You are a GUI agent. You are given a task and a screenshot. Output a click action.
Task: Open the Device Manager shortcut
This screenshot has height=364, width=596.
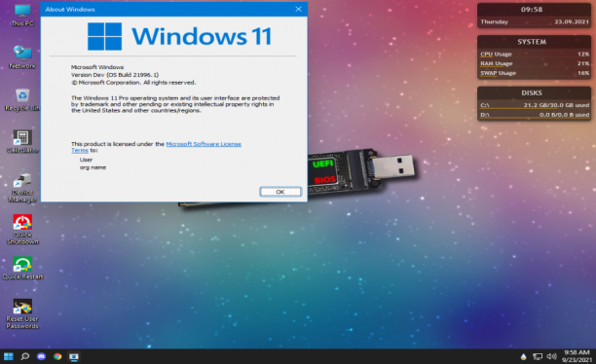pos(22,188)
